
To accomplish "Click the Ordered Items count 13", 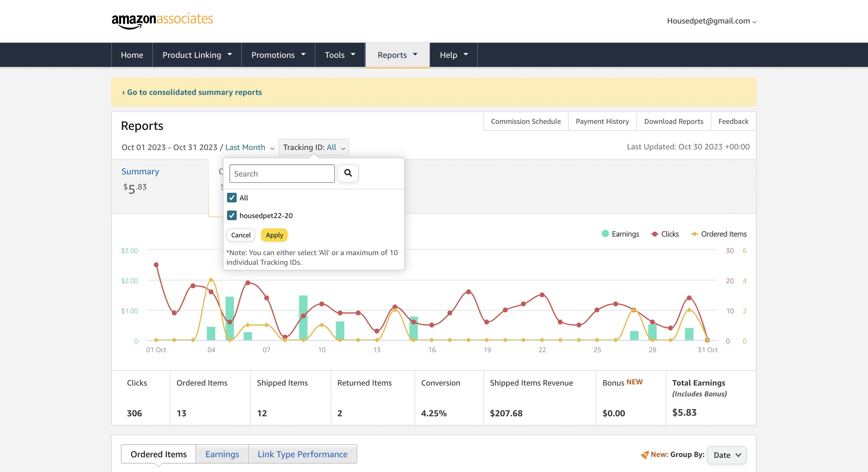I will click(x=181, y=413).
